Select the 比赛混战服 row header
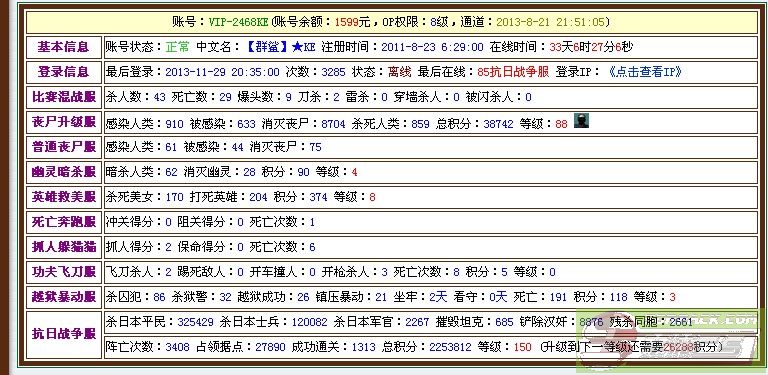 64,97
